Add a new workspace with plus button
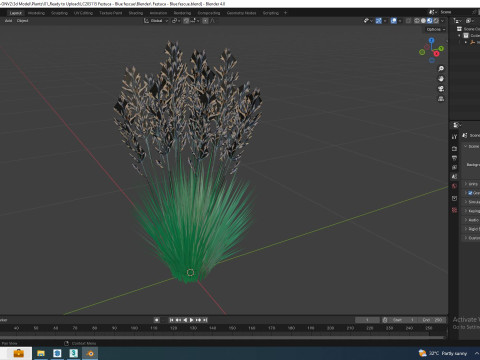The height and width of the screenshot is (360, 480). (x=285, y=13)
